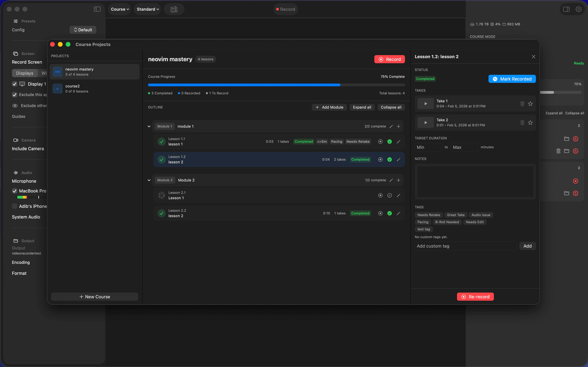Image resolution: width=588 pixels, height=367 pixels.
Task: Uncheck the Display 1 checkbox
Action: pos(14,84)
